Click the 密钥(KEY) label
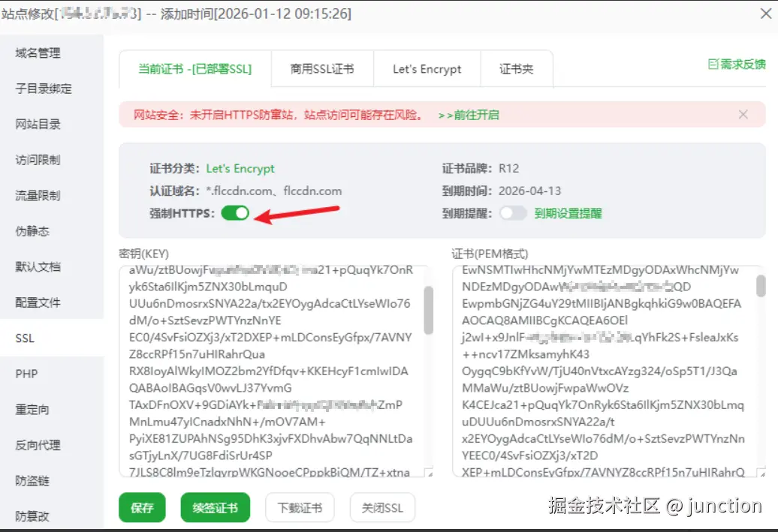778x532 pixels. tap(144, 254)
